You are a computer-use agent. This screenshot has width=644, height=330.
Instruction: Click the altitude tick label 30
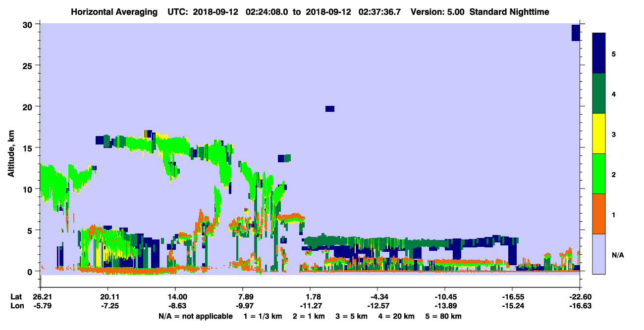pyautogui.click(x=29, y=24)
